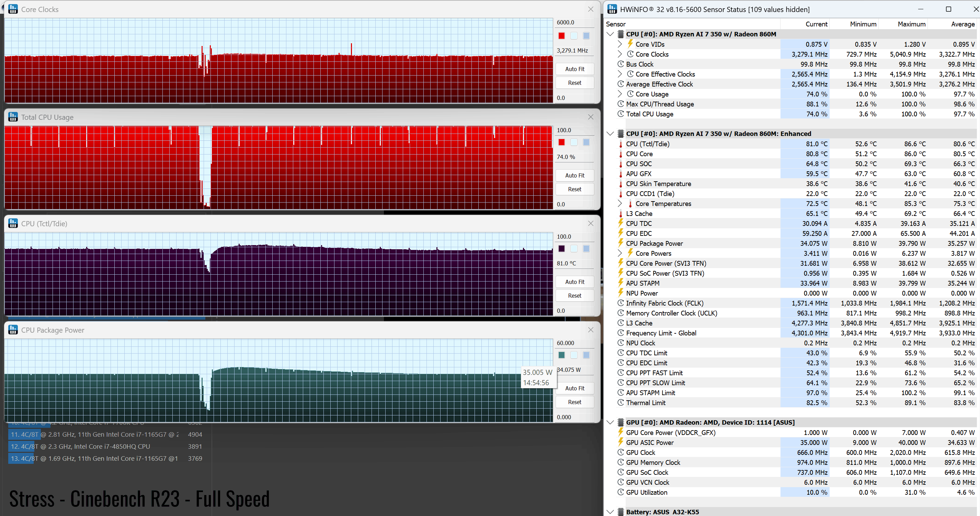
Task: Click thermometer icon beside APU GFX
Action: 621,174
